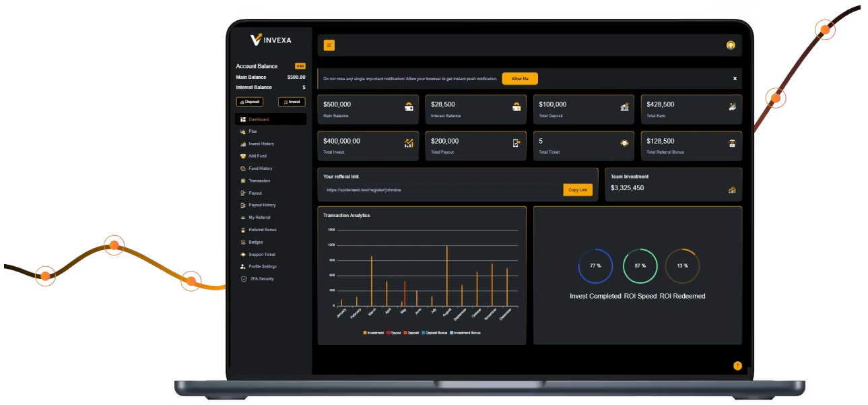This screenshot has width=868, height=405.
Task: Click the referral link URL field
Action: click(442, 190)
